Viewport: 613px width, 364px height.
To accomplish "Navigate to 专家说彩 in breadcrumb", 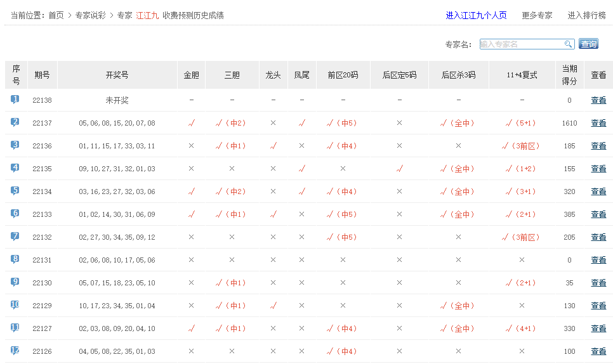I will (91, 15).
